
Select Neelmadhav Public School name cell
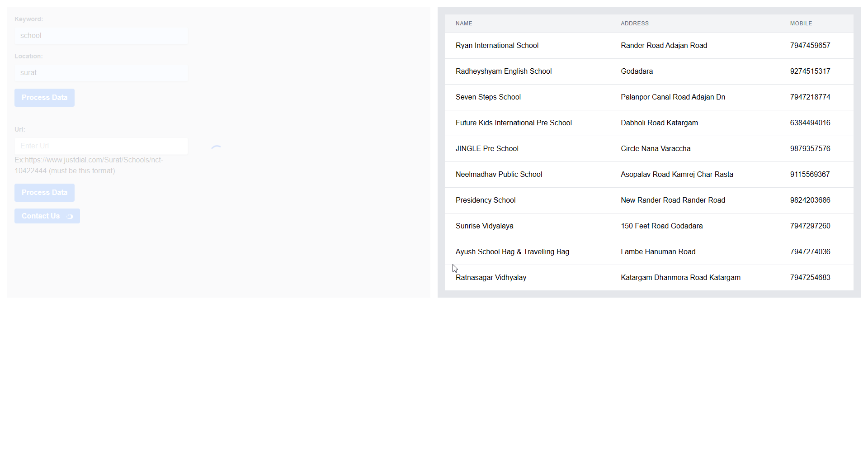499,175
